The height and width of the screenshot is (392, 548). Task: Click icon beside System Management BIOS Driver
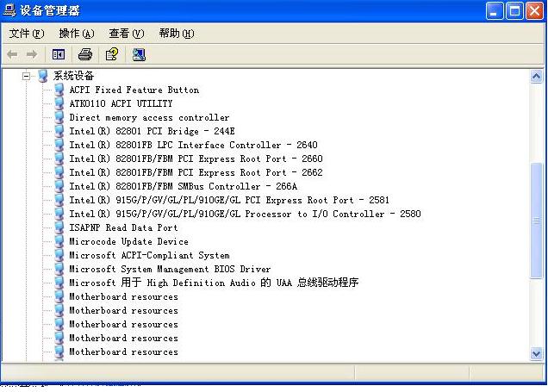tap(59, 269)
